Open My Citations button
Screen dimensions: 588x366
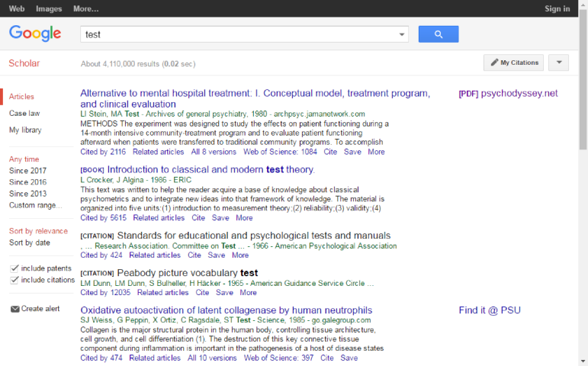click(x=513, y=63)
